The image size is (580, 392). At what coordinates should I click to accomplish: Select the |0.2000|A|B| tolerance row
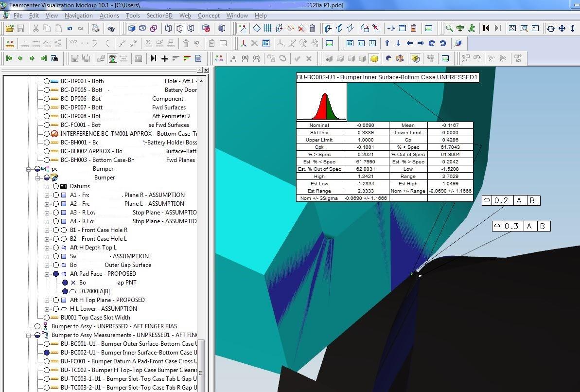94,291
